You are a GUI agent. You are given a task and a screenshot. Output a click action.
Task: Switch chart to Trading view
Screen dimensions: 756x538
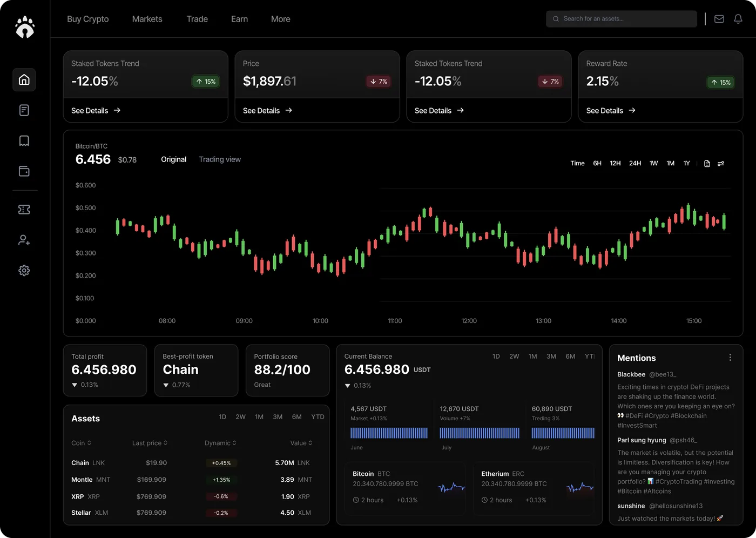[220, 159]
